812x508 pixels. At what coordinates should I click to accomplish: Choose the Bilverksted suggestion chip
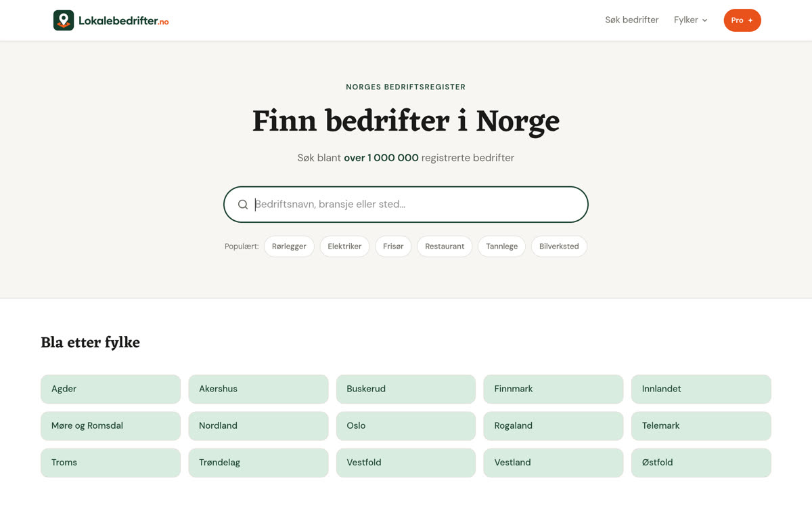559,247
